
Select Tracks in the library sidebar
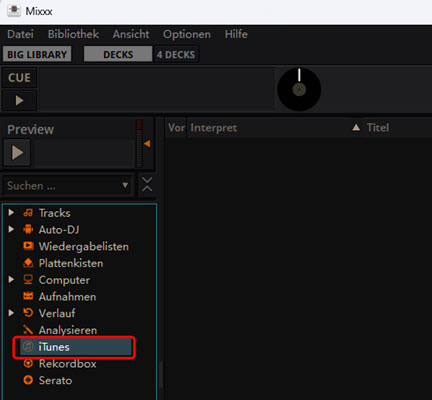point(54,213)
